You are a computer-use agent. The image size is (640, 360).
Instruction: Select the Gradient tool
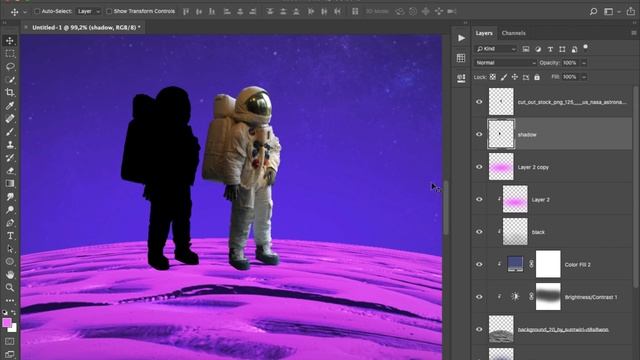[10, 184]
